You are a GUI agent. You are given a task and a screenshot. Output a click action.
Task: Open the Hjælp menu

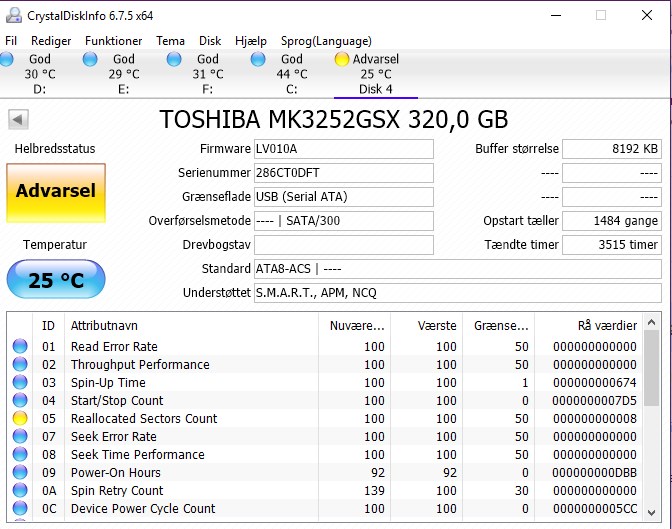click(x=251, y=41)
